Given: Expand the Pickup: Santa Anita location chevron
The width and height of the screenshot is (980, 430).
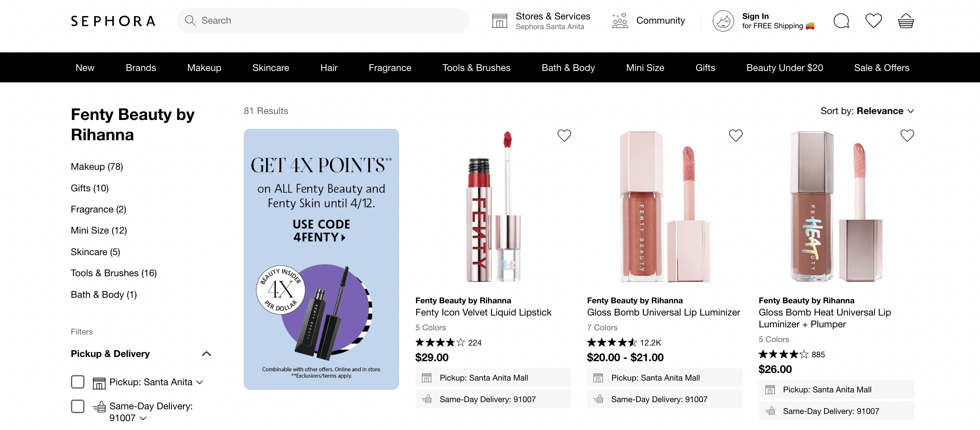Looking at the screenshot, I should coord(200,382).
